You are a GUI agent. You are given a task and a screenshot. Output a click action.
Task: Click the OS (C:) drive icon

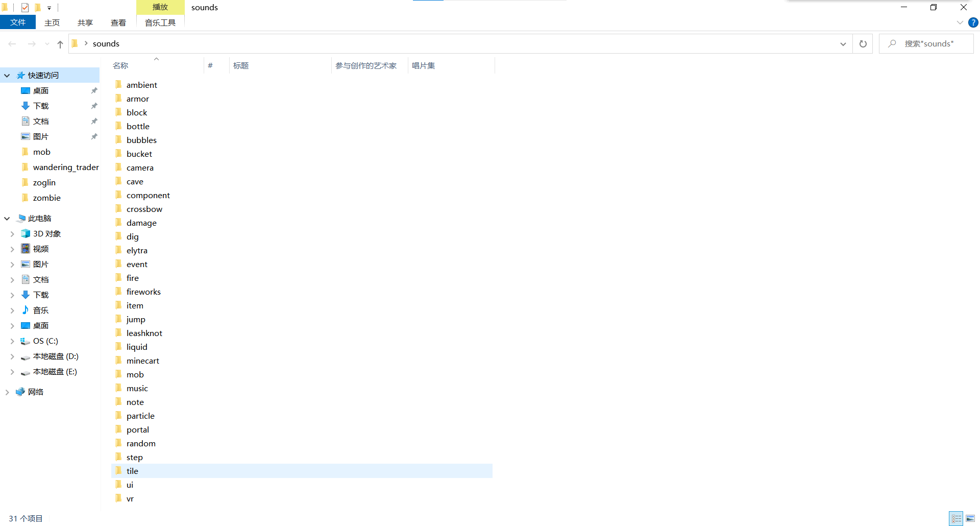click(x=26, y=341)
